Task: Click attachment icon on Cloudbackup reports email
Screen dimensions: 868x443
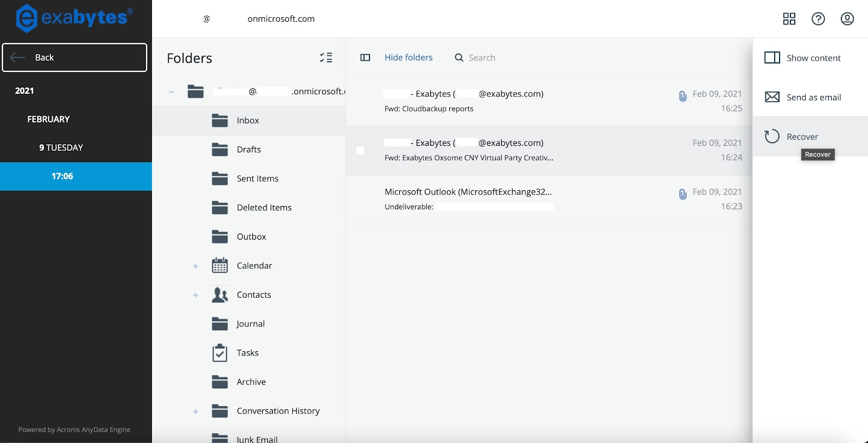Action: coord(682,96)
